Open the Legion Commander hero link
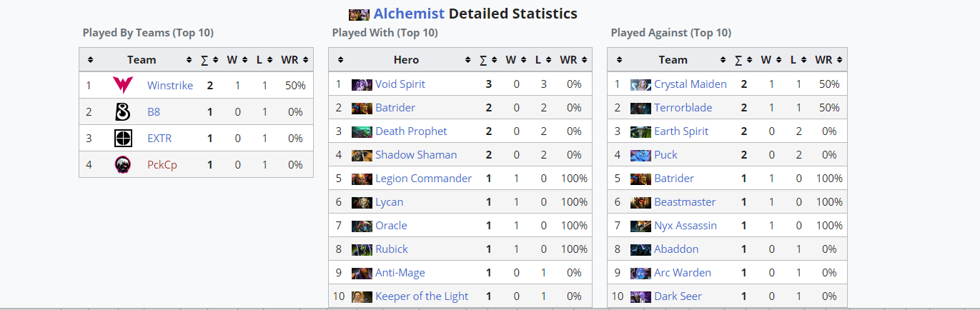The height and width of the screenshot is (310, 980). pyautogui.click(x=424, y=179)
